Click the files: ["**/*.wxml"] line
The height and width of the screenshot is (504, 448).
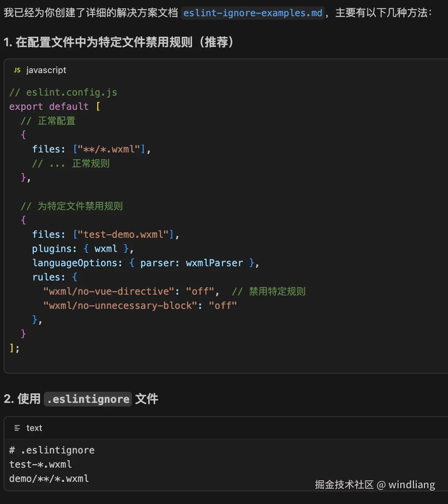[x=91, y=149]
